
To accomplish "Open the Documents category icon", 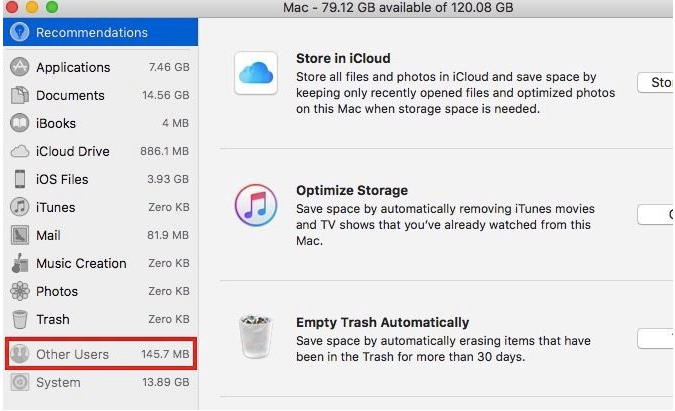I will 19,95.
